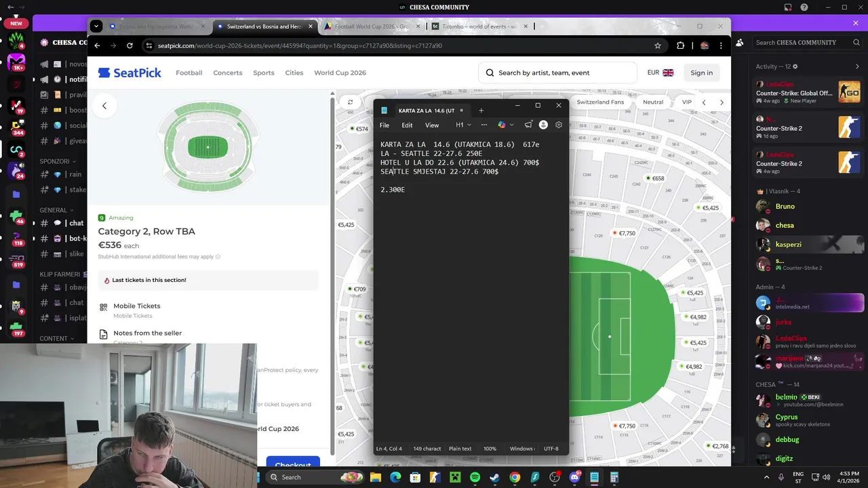Open Chrome tab search button

coord(96,26)
